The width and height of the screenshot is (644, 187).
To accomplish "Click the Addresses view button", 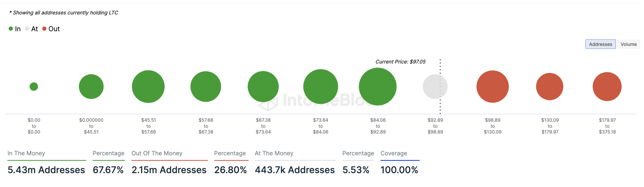I will [x=600, y=44].
